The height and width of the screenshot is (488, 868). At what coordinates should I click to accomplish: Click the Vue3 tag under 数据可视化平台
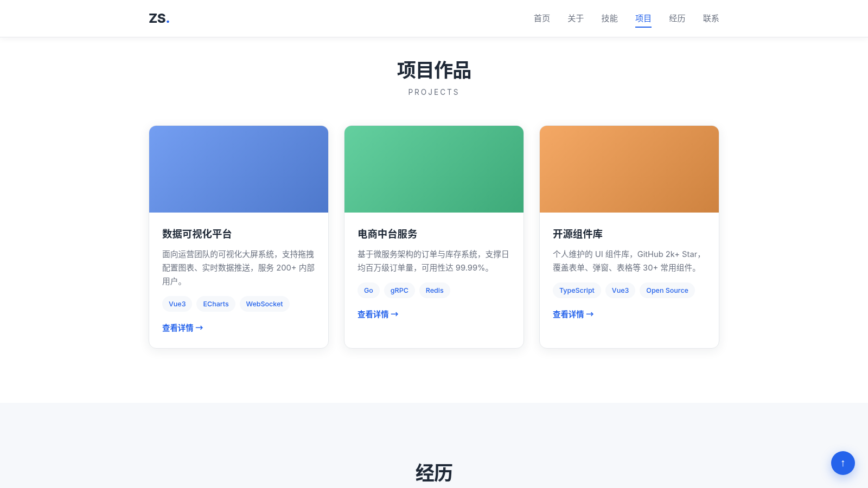pos(177,304)
